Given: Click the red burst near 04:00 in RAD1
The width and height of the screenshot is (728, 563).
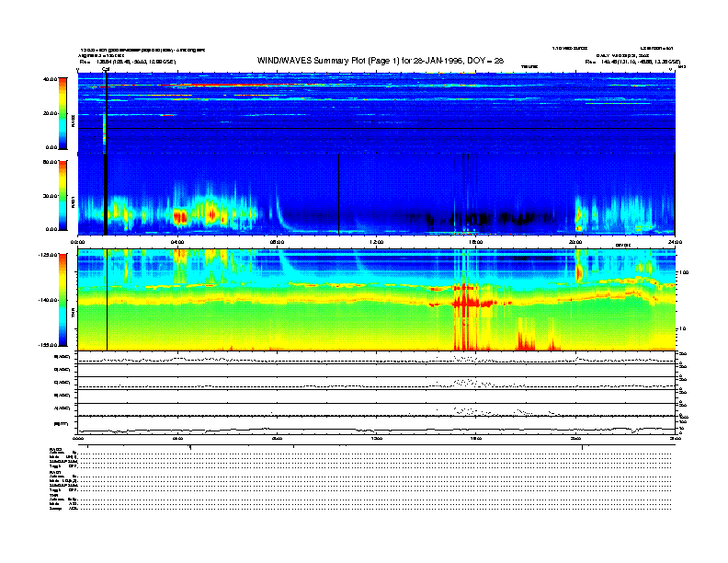Looking at the screenshot, I should tap(180, 217).
